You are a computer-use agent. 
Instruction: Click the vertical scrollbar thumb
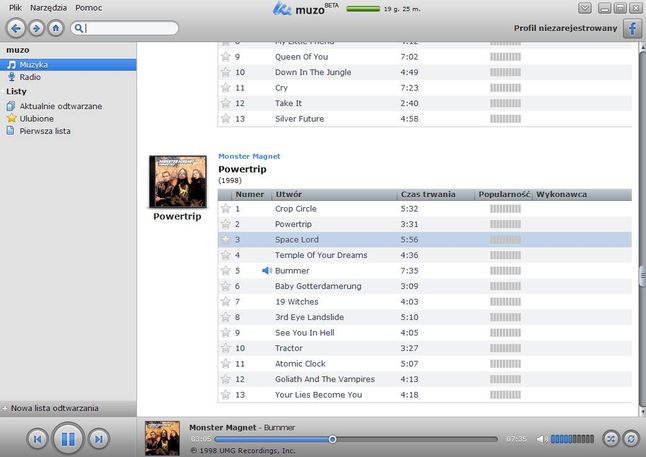[642, 276]
